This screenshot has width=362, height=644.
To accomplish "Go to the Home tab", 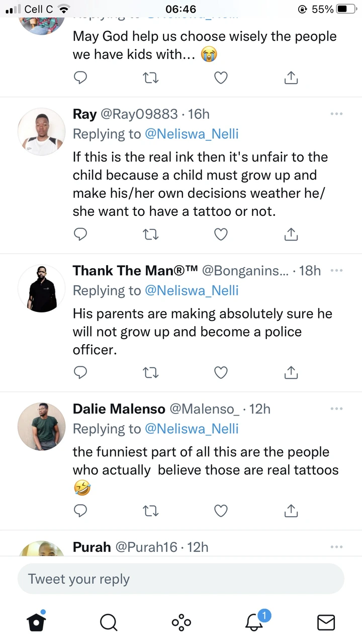I will pos(36,622).
